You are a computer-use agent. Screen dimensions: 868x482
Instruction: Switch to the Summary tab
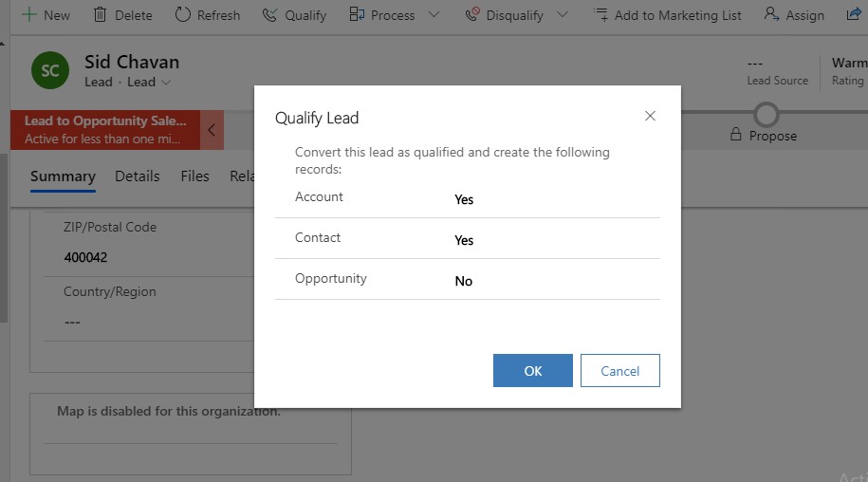[x=63, y=176]
